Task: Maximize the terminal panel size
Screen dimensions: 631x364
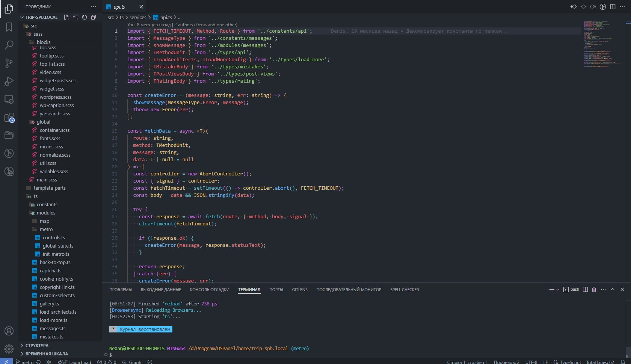Action: tap(613, 290)
